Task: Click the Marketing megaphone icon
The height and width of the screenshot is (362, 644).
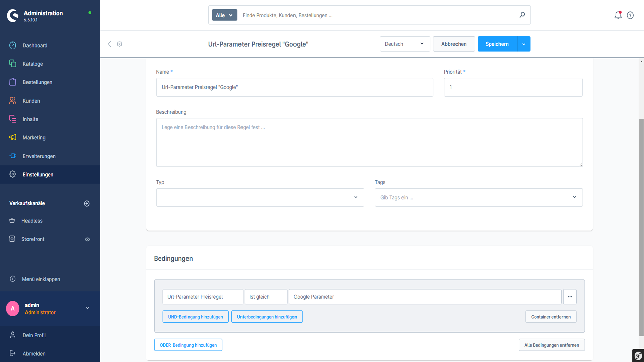Action: 13,137
